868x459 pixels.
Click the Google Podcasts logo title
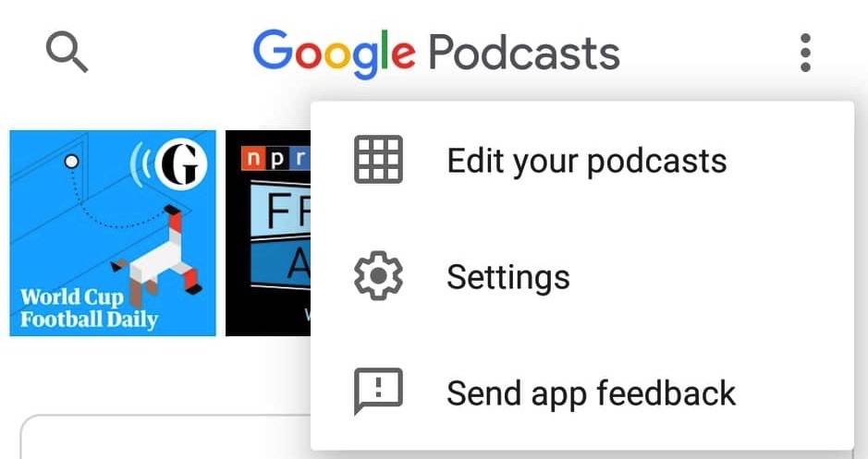436,54
